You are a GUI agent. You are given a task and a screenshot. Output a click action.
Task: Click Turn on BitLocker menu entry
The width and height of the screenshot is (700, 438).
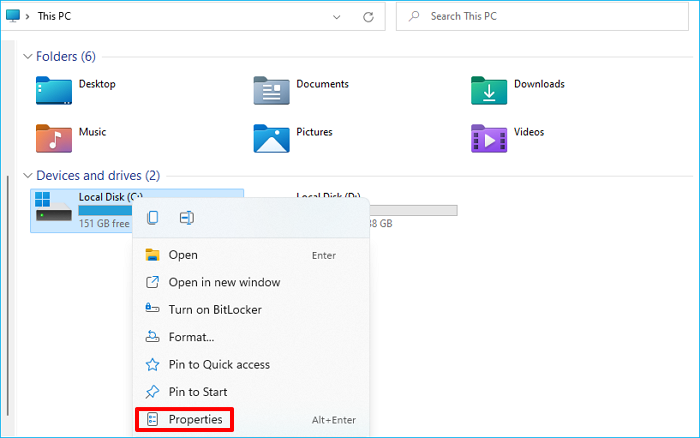[x=215, y=310]
